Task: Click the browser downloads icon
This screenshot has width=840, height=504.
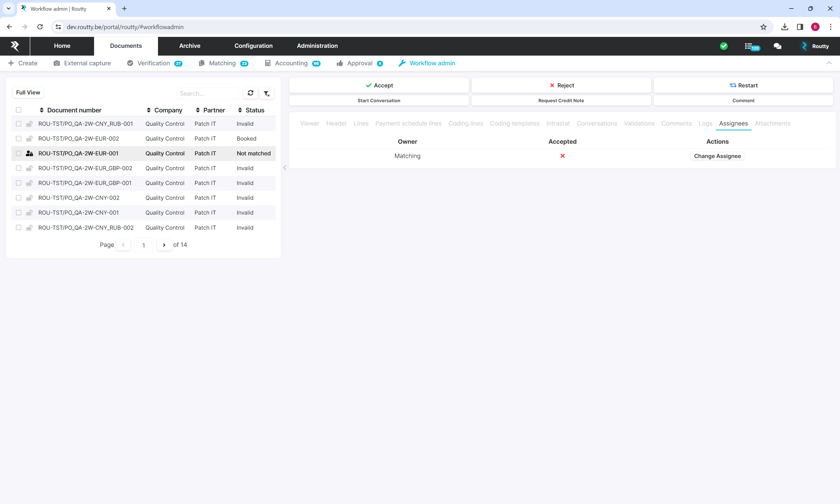Action: [785, 27]
